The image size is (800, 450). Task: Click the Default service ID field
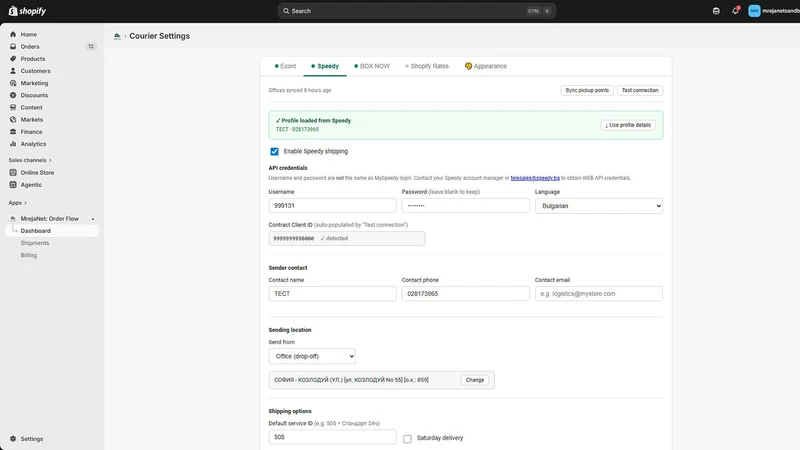332,437
